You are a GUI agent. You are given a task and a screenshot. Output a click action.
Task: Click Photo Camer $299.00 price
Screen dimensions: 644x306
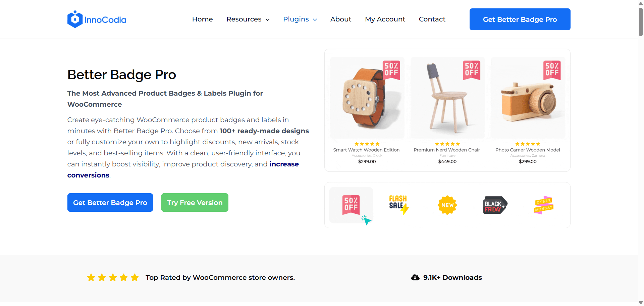point(528,161)
